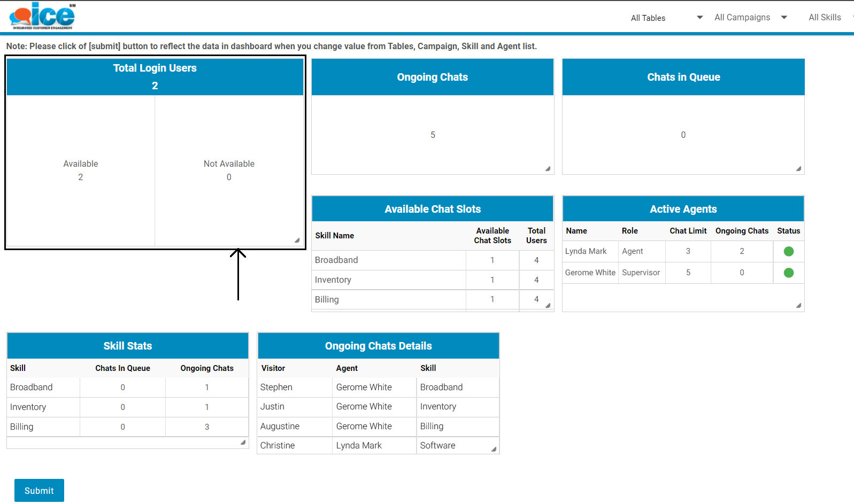854x504 pixels.
Task: Click resize handle of Skill Stats panel
Action: (243, 443)
